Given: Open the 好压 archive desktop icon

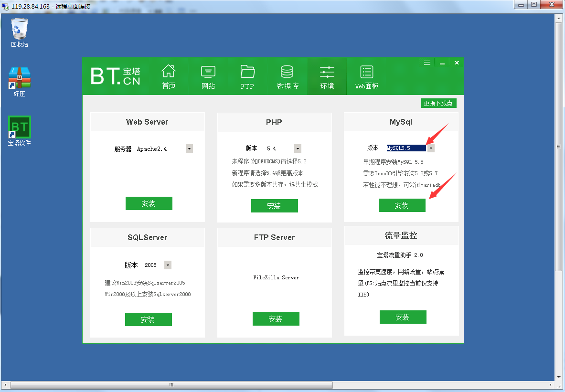Looking at the screenshot, I should (x=20, y=82).
